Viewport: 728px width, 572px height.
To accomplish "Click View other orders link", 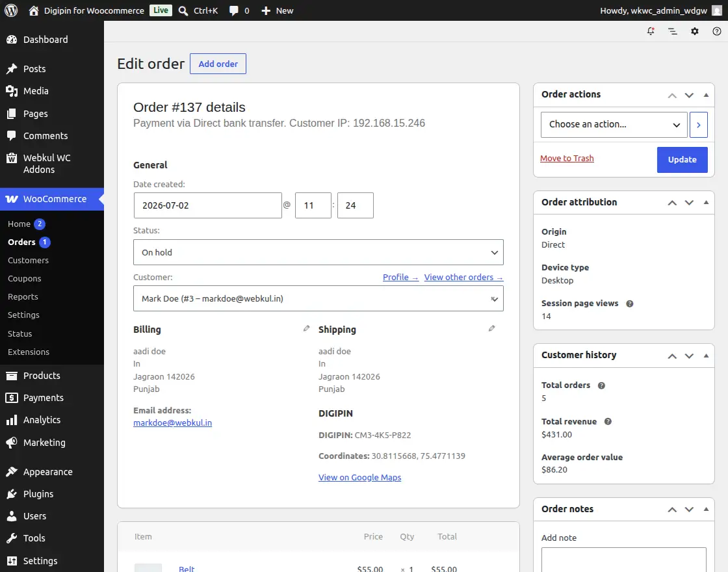I will (463, 277).
